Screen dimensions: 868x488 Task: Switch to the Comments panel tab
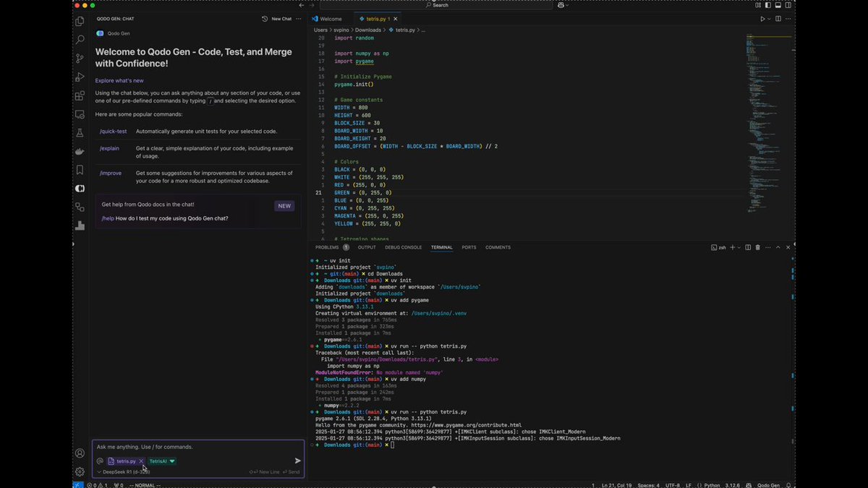498,247
